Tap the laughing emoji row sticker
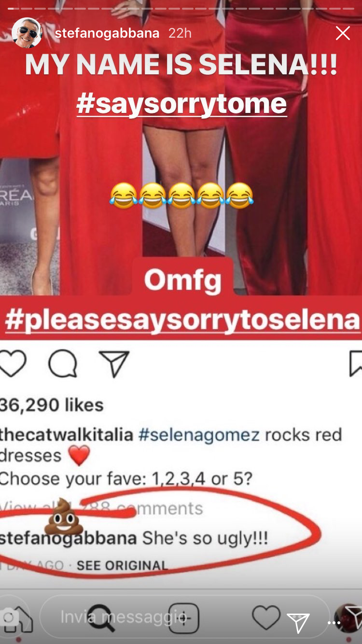The image size is (362, 644). pyautogui.click(x=181, y=196)
